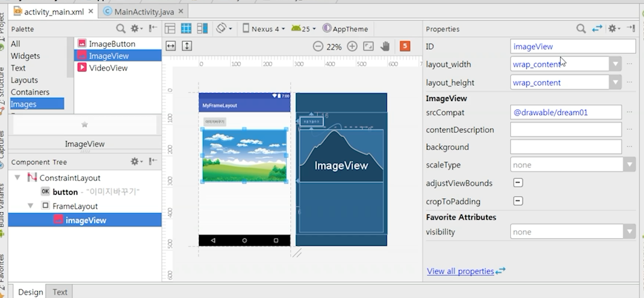Toggle horizontal expand button above canvas
The height and width of the screenshot is (298, 644).
click(x=171, y=46)
